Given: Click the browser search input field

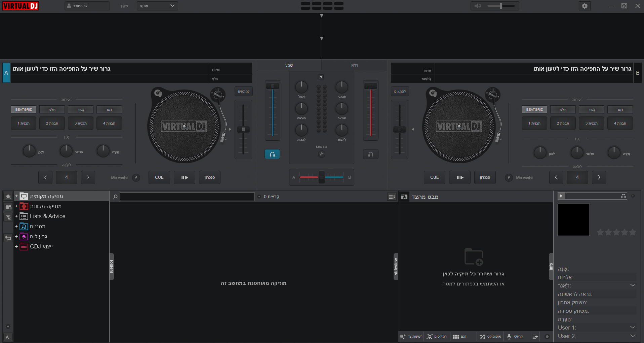Looking at the screenshot, I should click(187, 197).
